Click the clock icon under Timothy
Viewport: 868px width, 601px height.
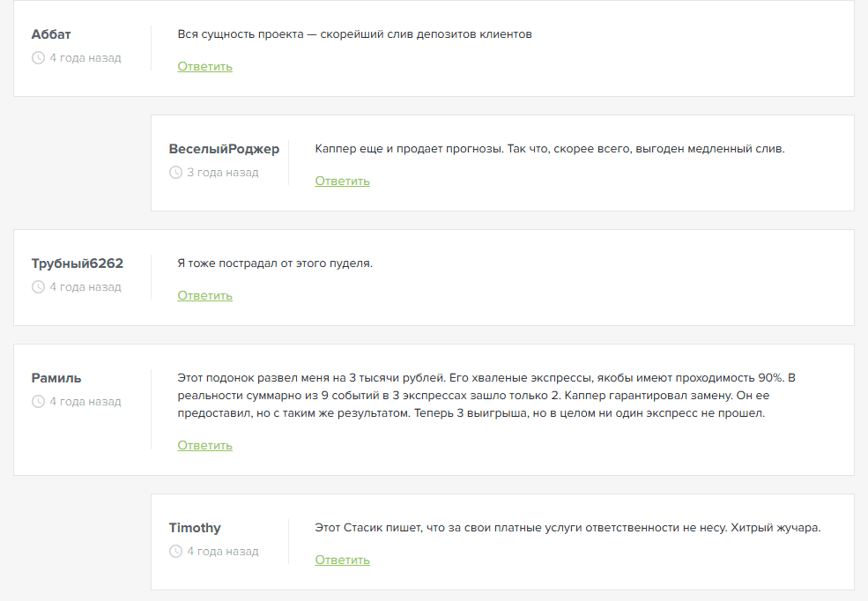(x=175, y=551)
